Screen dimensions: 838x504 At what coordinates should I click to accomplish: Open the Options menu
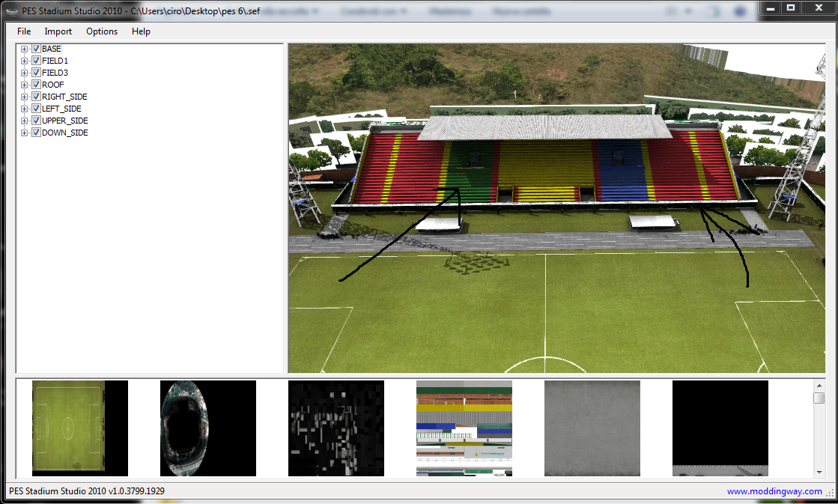click(x=102, y=31)
